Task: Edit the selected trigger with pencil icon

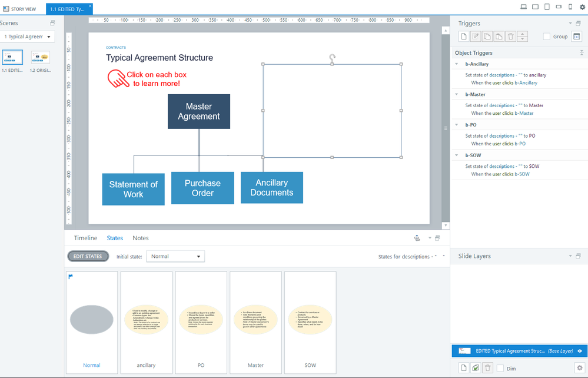Action: (x=476, y=37)
